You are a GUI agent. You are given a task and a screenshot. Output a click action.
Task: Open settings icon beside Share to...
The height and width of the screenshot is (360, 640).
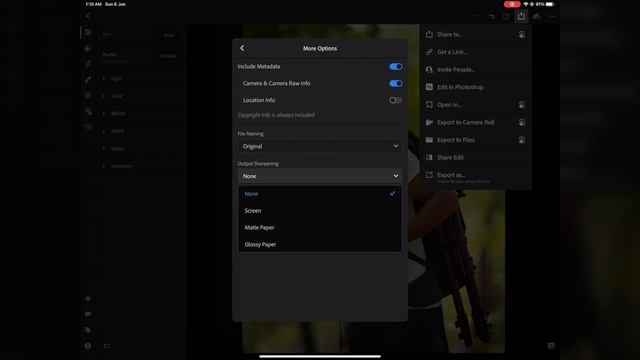(522, 35)
